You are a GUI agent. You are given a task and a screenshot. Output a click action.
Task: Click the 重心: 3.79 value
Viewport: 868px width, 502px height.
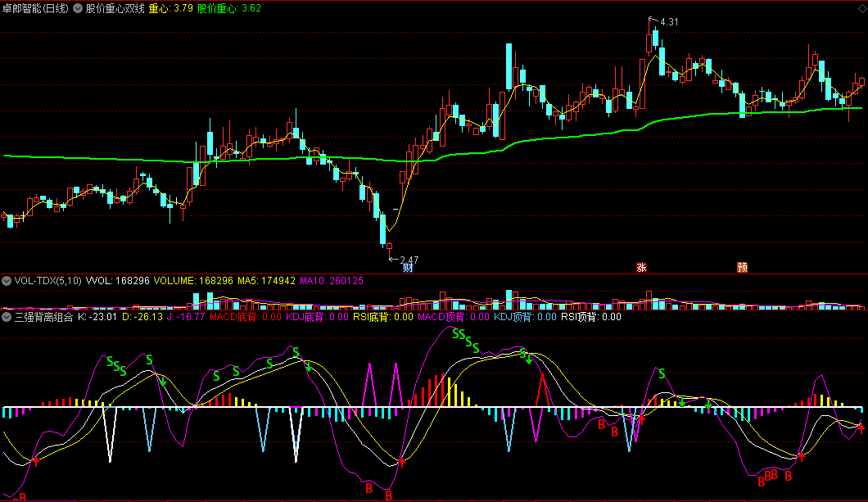click(x=171, y=8)
